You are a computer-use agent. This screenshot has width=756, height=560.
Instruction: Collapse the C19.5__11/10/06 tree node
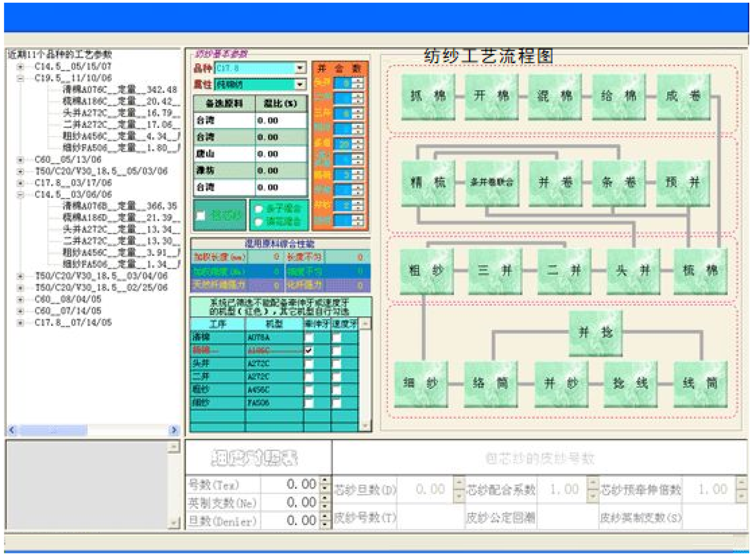click(20, 78)
